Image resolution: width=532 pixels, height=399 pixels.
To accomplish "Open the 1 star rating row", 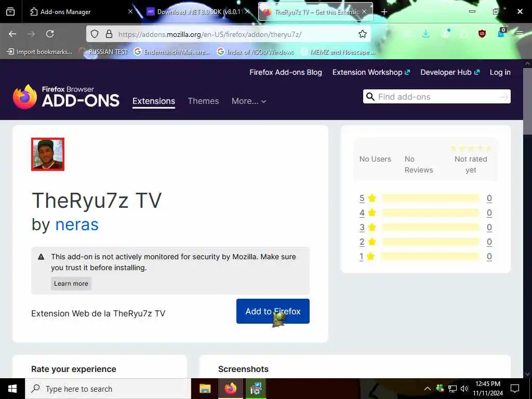I will tap(426, 257).
